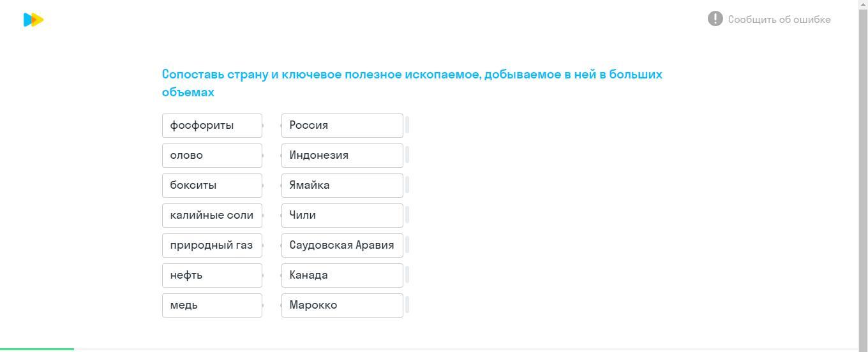The image size is (868, 352).
Task: Select the 'Чили' country tile
Action: coord(342,216)
